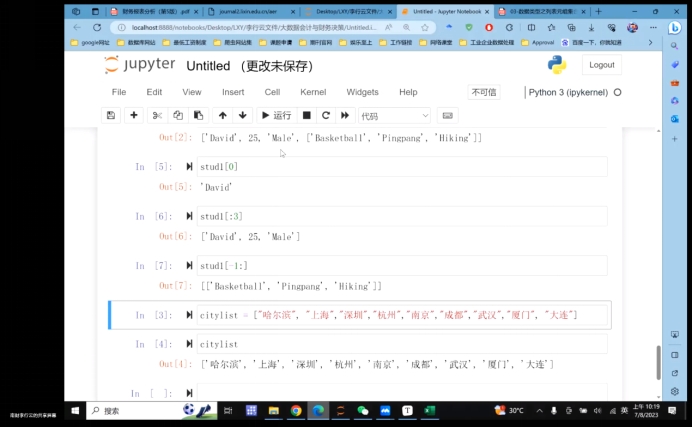Open the command palette keyboard icon
The image size is (693, 427).
pos(447,116)
